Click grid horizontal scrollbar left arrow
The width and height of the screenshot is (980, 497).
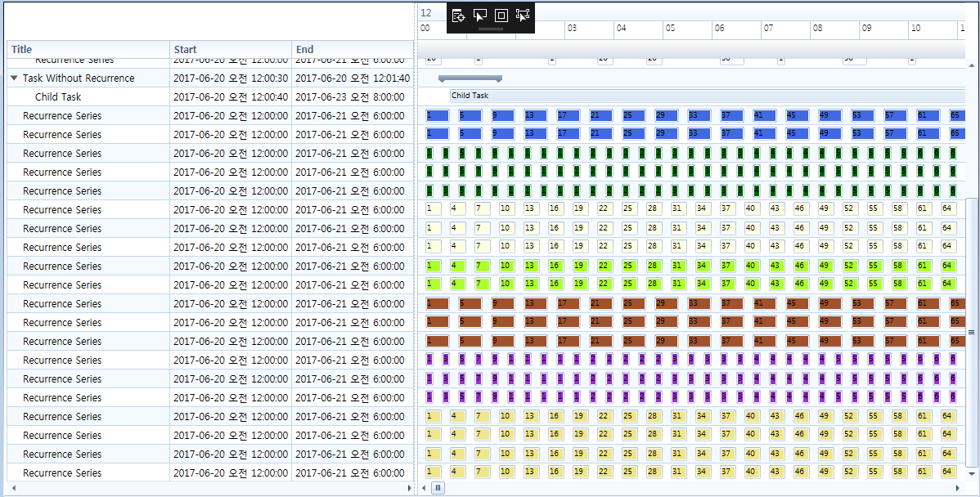click(x=12, y=488)
